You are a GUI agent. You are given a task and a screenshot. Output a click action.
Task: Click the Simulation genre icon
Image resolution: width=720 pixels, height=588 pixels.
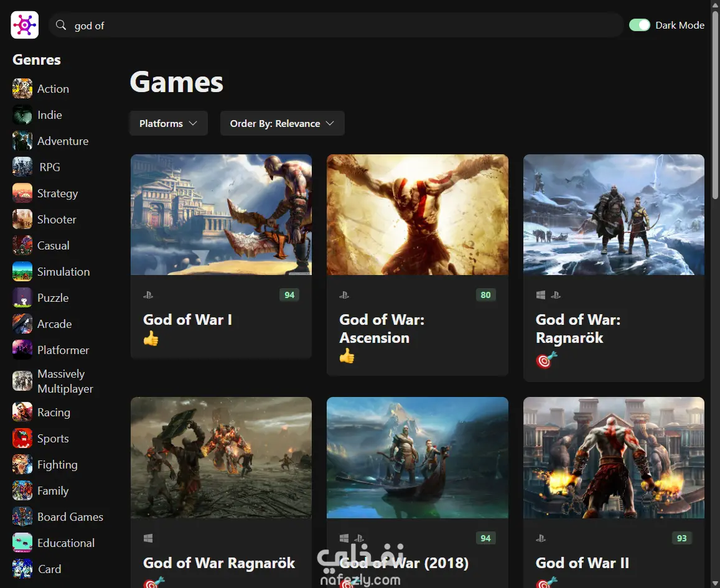[22, 272]
